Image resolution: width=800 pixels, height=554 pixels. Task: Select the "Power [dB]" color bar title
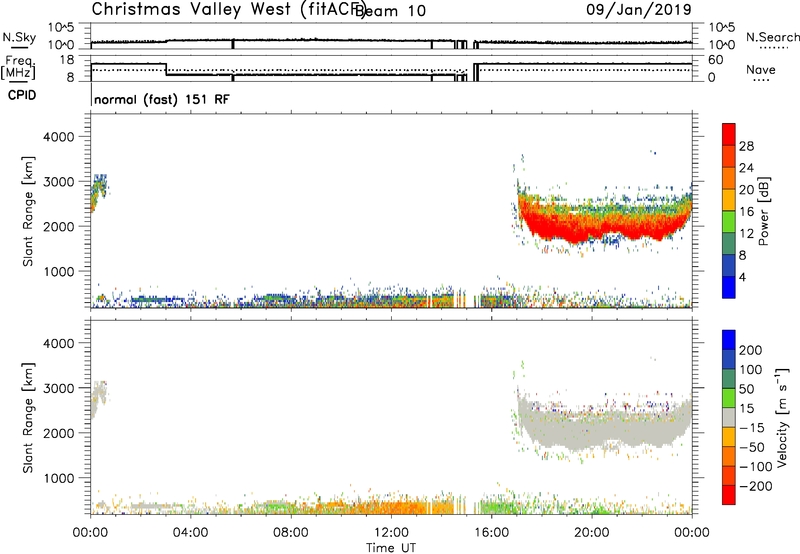pos(763,211)
